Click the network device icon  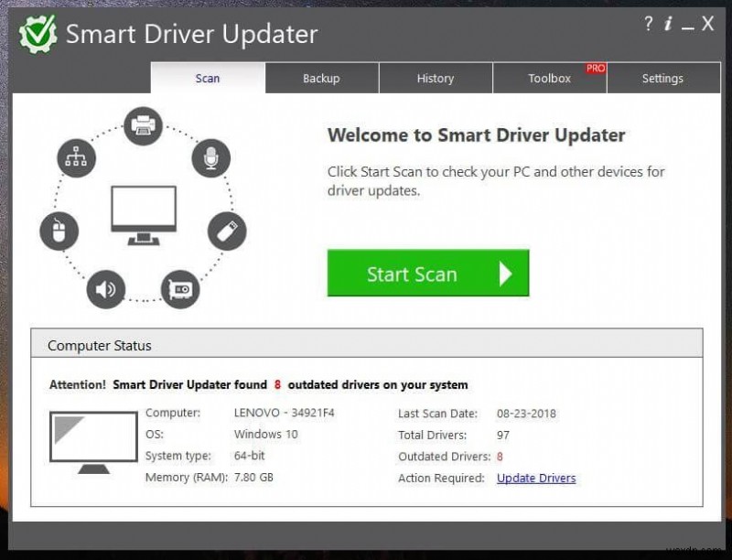click(x=77, y=158)
